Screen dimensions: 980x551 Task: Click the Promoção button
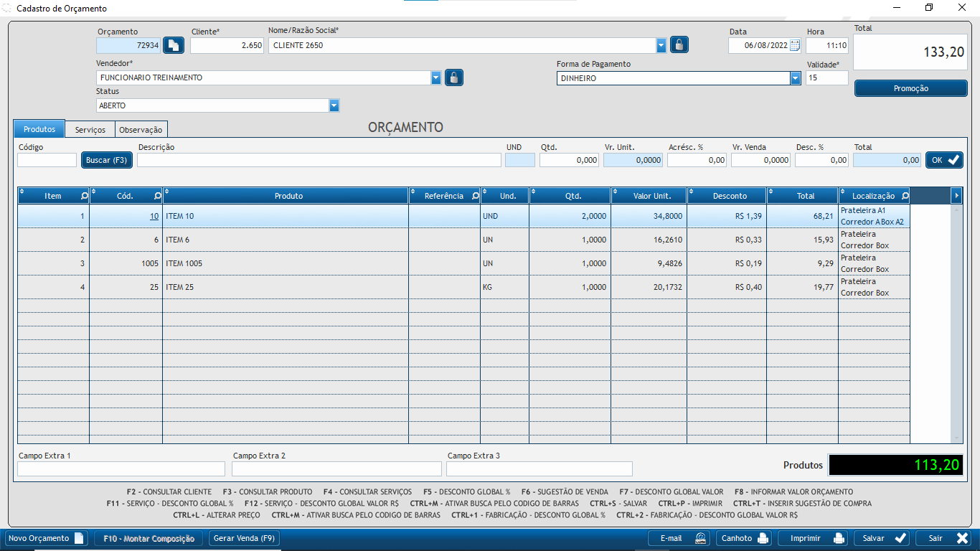pos(910,88)
